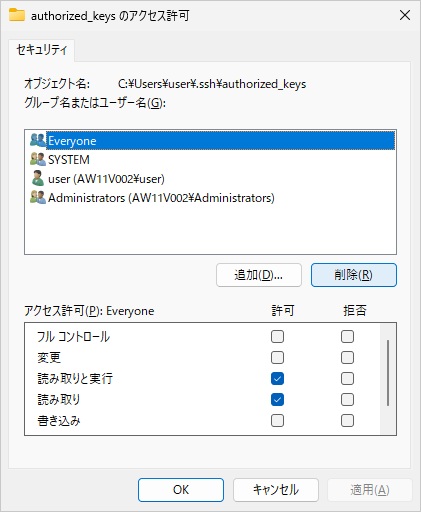This screenshot has width=421, height=512.
Task: Click the single-user icon beside user (AW11V002¥user)
Action: click(x=38, y=178)
